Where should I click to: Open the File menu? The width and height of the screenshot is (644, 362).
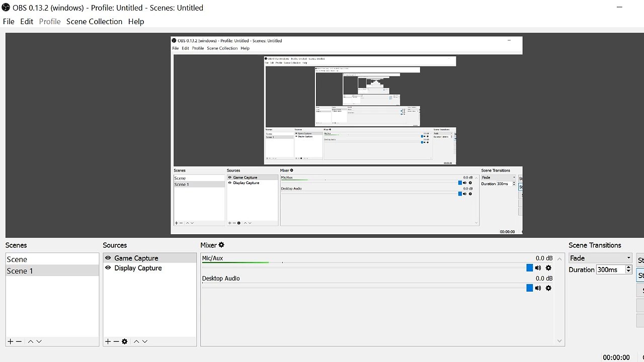9,22
